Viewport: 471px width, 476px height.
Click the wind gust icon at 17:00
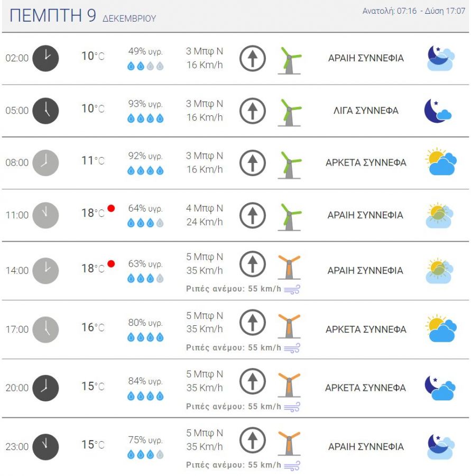[292, 348]
